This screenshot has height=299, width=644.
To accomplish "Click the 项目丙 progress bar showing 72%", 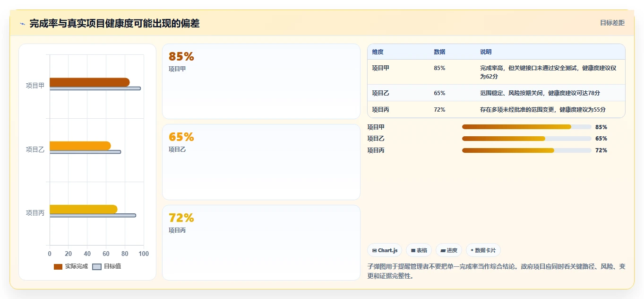I will coord(527,150).
